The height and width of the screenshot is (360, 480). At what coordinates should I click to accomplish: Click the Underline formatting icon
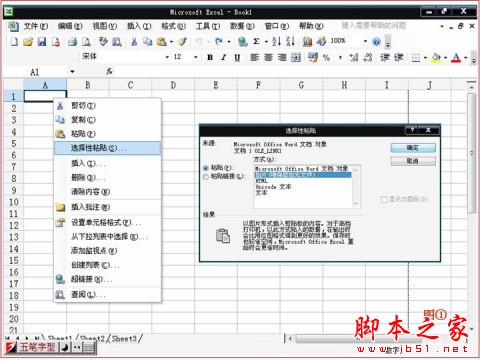coord(237,57)
